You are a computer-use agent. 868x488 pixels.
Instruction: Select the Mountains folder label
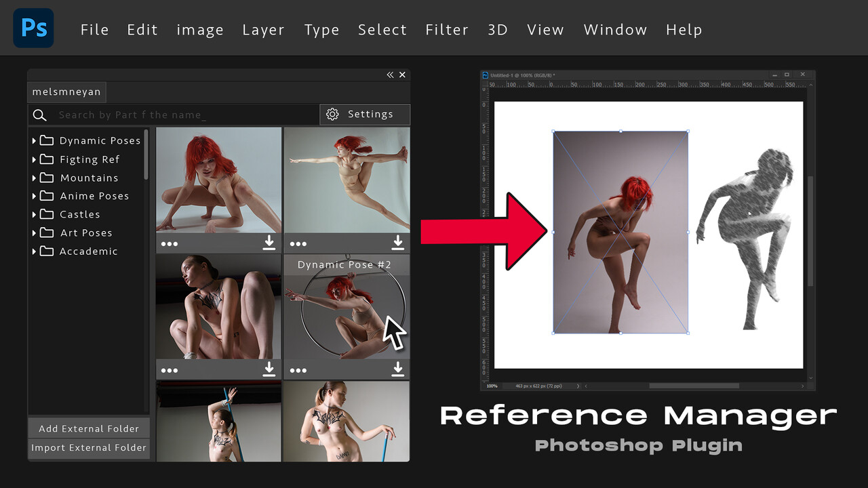[89, 178]
